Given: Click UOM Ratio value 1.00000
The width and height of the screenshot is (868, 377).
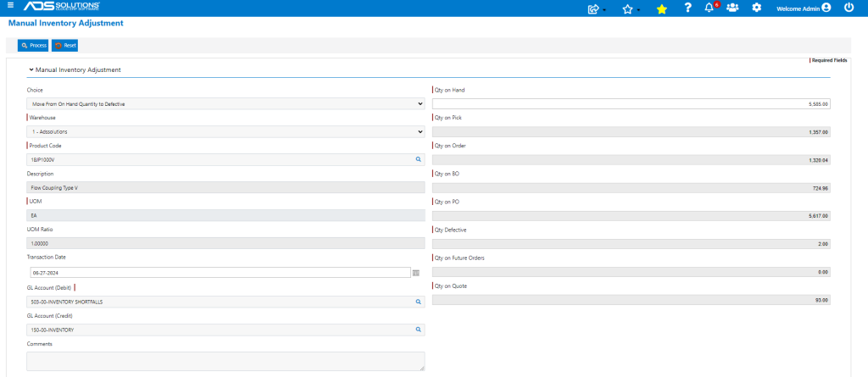Looking at the screenshot, I should (225, 243).
